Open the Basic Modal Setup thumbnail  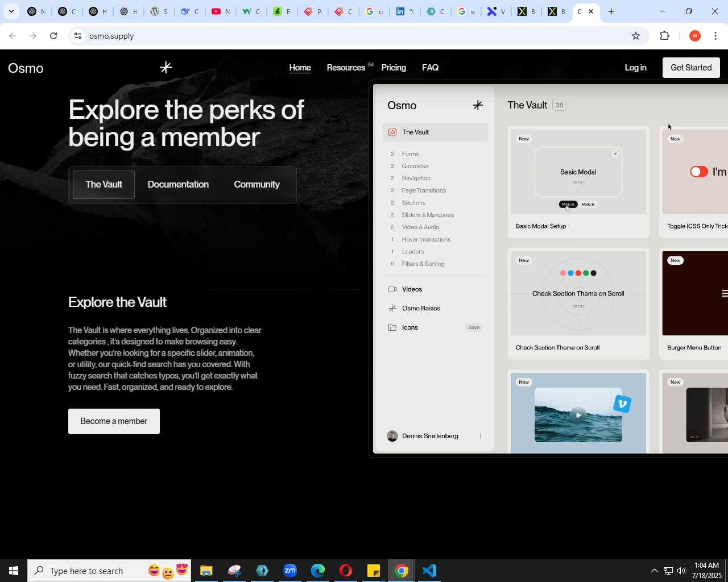pos(578,172)
